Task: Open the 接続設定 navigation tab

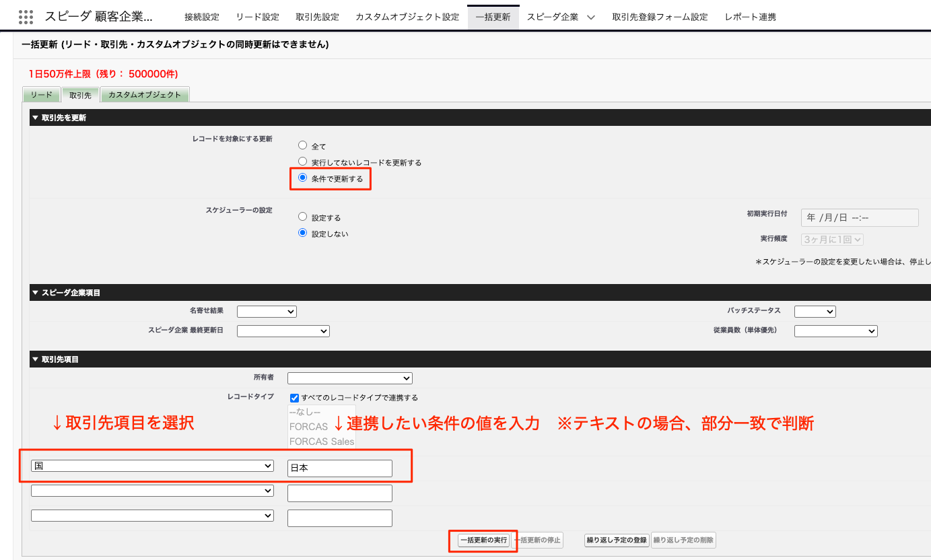Action: coord(202,17)
